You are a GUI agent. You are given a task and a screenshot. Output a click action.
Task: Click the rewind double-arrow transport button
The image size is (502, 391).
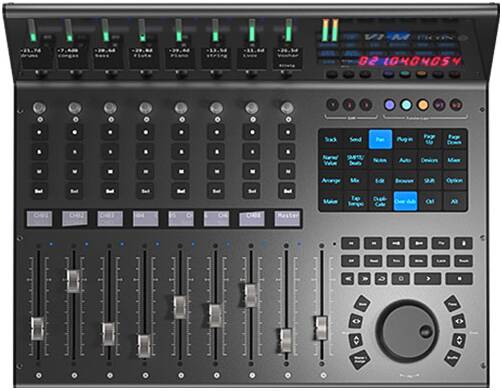(348, 278)
